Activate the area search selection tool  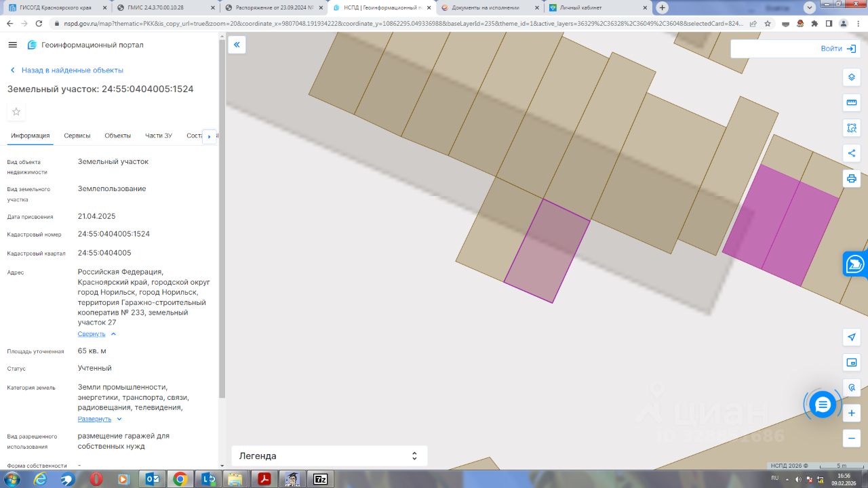tap(852, 127)
